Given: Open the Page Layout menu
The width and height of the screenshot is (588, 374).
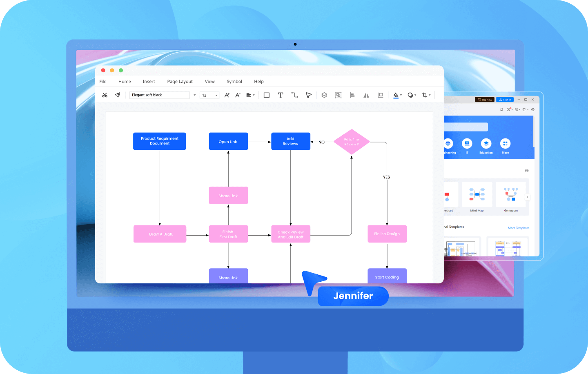Looking at the screenshot, I should point(180,82).
